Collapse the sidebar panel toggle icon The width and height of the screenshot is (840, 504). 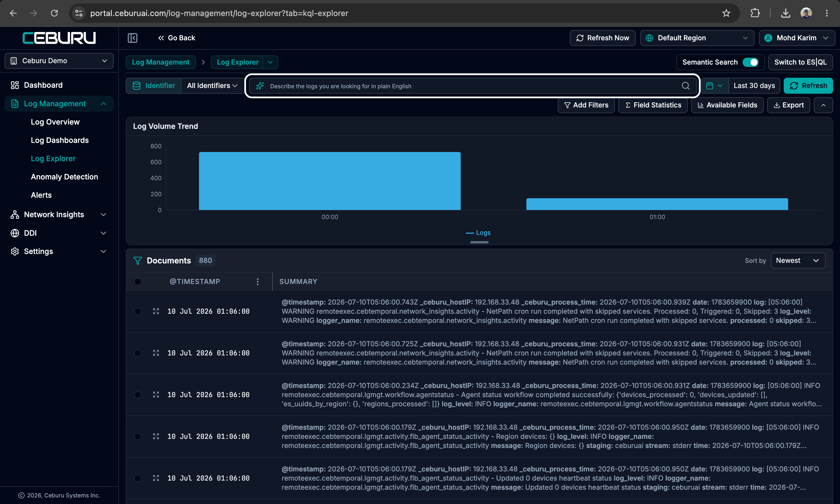(132, 38)
